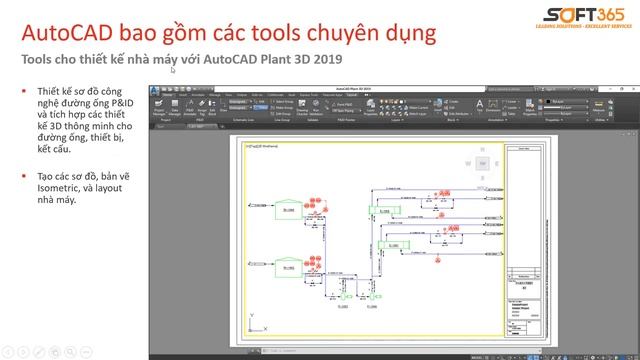The image size is (640, 360).
Task: Click slideshow see all slides icon
Action: [x=55, y=352]
